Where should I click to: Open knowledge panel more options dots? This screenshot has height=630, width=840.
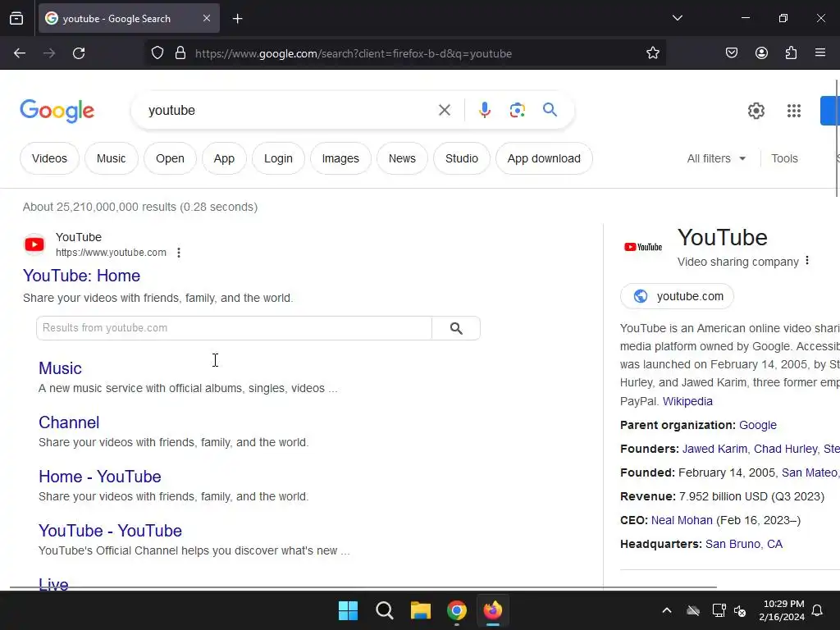pyautogui.click(x=807, y=261)
